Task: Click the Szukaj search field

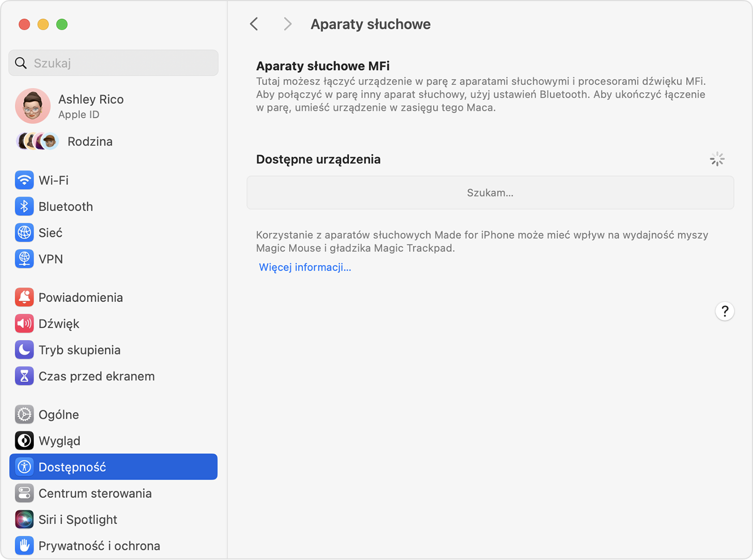Action: (113, 63)
